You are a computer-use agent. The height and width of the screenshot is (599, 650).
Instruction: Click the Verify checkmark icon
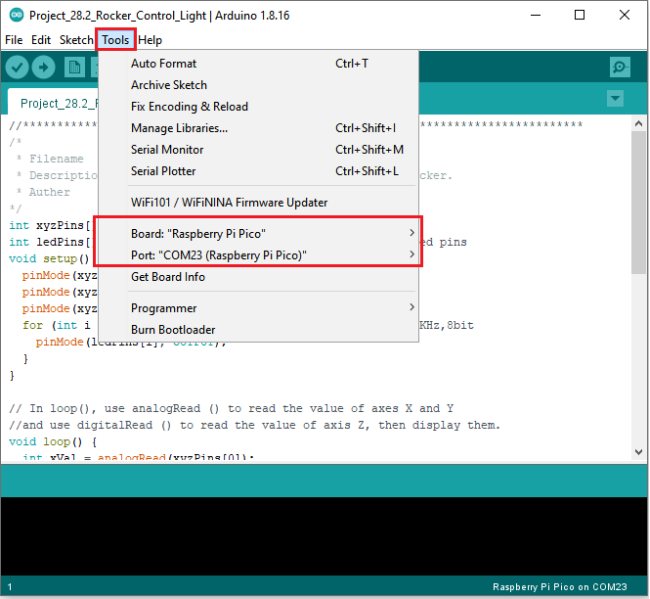coord(17,67)
